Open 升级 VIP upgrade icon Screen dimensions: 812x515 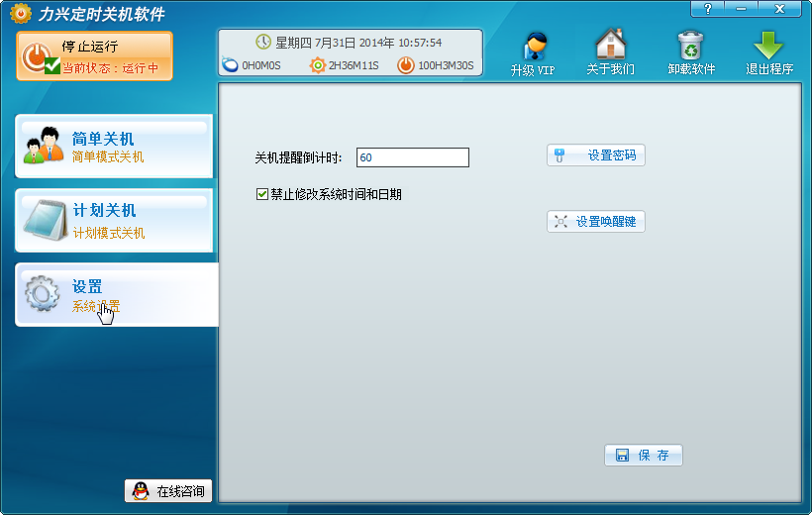coord(533,53)
